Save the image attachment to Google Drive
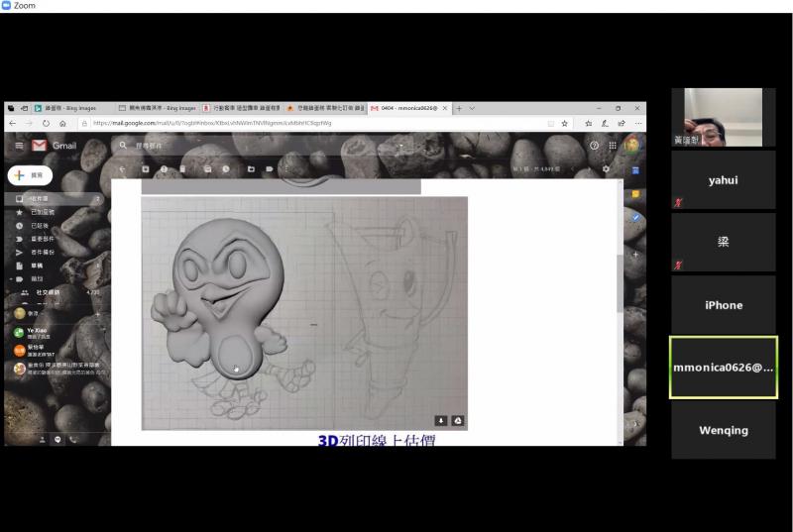The width and height of the screenshot is (793, 532). pos(457,420)
